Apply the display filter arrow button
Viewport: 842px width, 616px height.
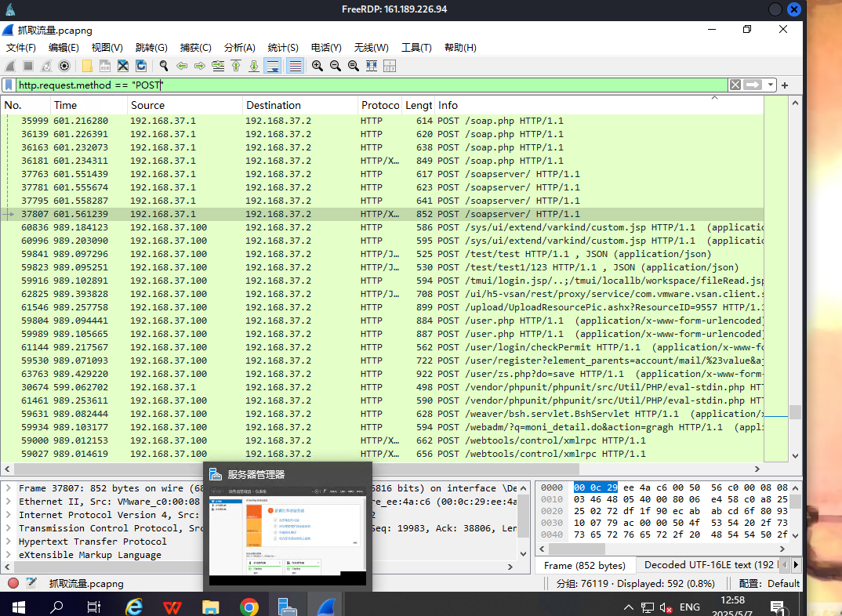pos(753,85)
